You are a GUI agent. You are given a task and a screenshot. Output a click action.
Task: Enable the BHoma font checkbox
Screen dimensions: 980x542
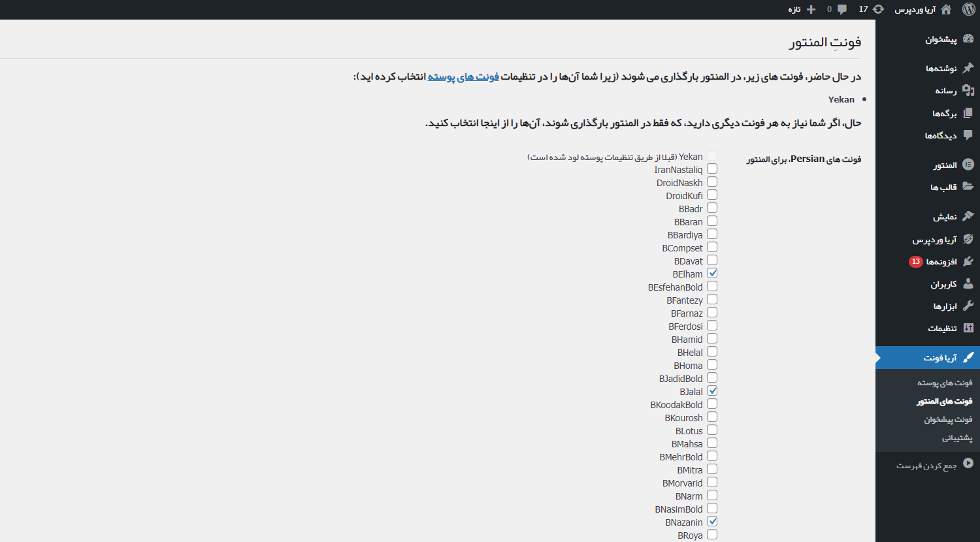[712, 365]
